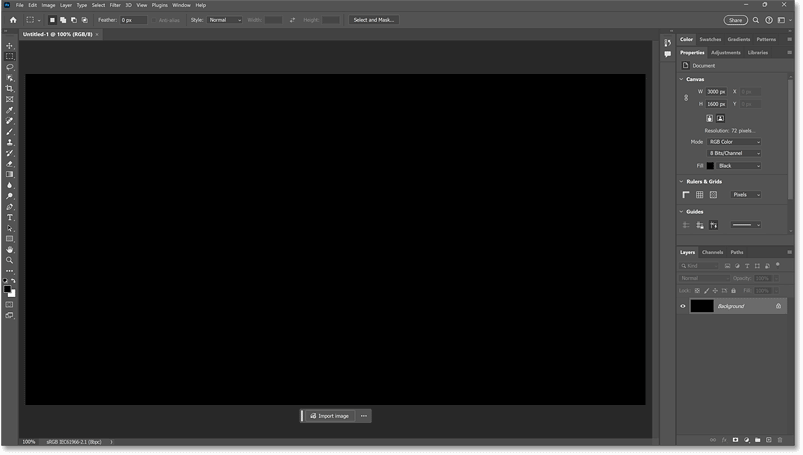The image size is (803, 455).
Task: Change the screen mode icon
Action: click(x=10, y=316)
